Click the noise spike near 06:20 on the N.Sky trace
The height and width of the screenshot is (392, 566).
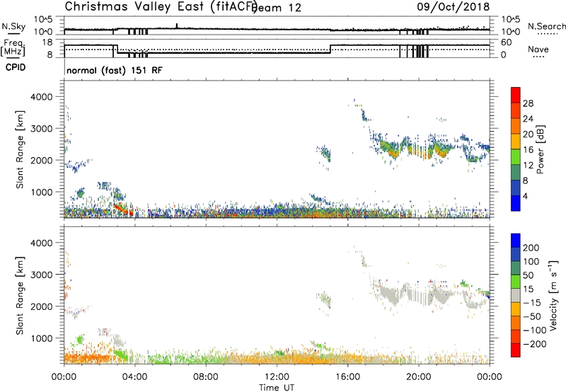tap(177, 26)
